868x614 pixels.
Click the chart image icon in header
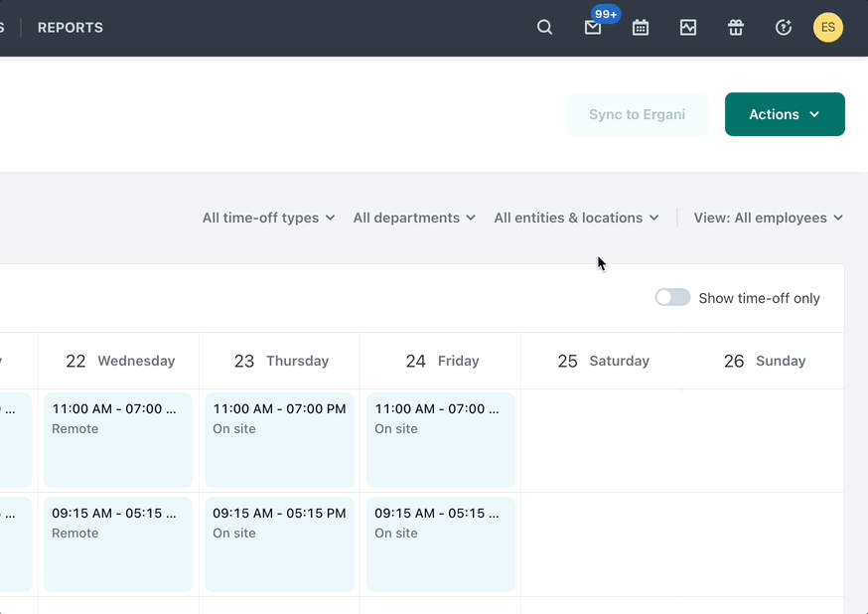point(688,28)
